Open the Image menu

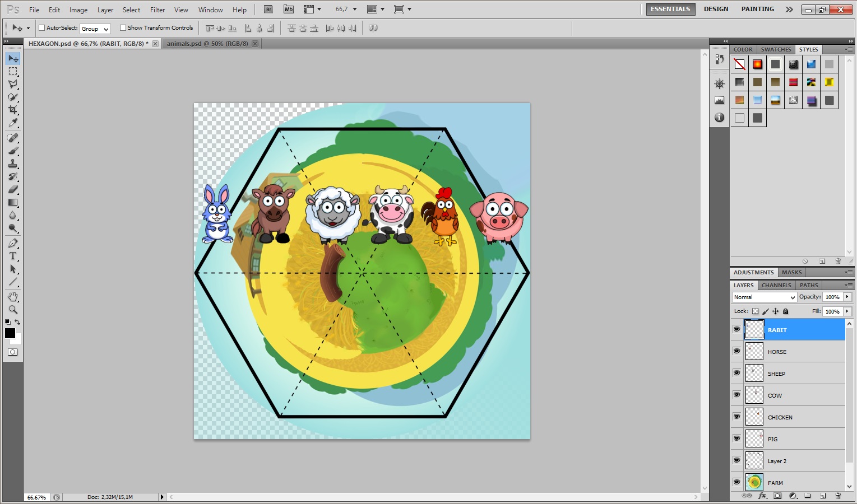78,10
